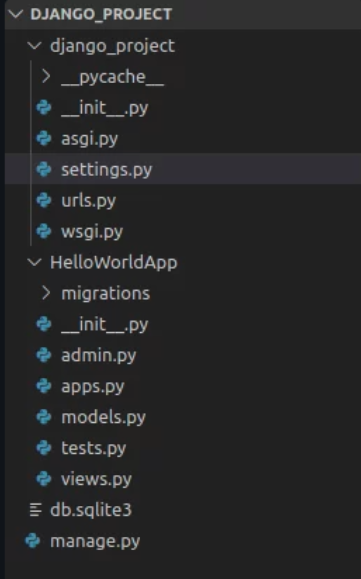The height and width of the screenshot is (579, 361).
Task: Click the Python icon next to manage.py
Action: 32,541
